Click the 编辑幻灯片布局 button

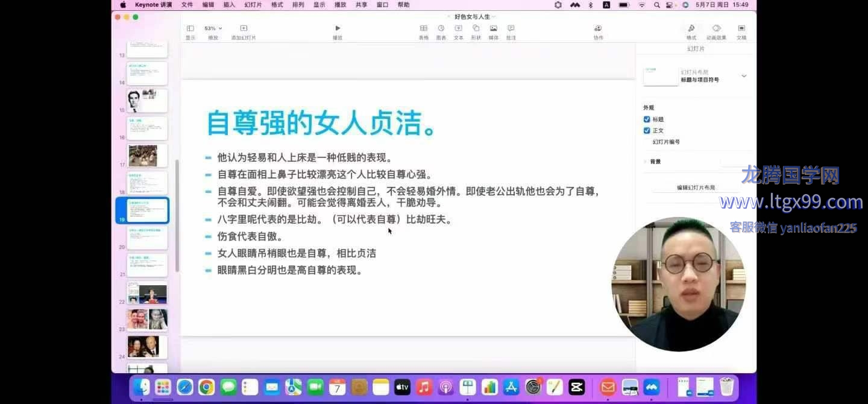(696, 188)
